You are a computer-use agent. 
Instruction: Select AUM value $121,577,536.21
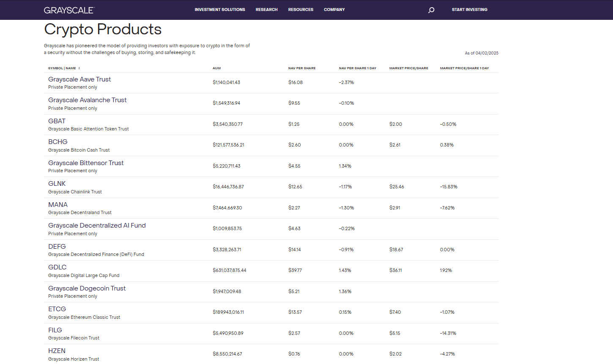coord(228,145)
